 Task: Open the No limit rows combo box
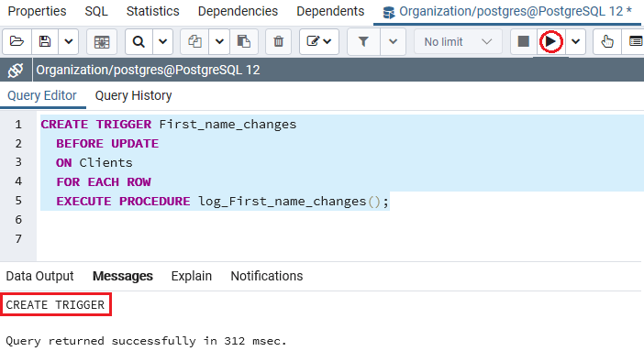(458, 41)
